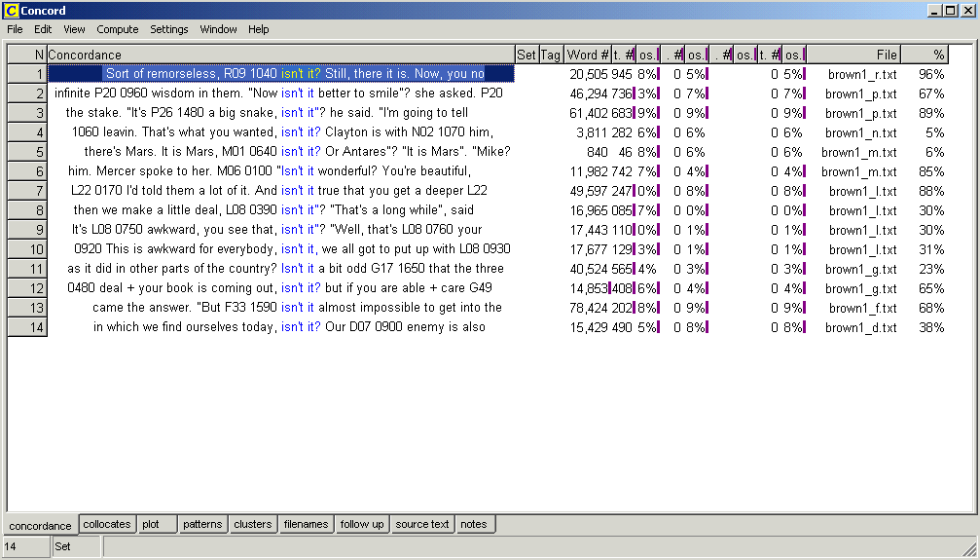Select row number 14
Image resolution: width=980 pixels, height=560 pixels.
(x=27, y=326)
